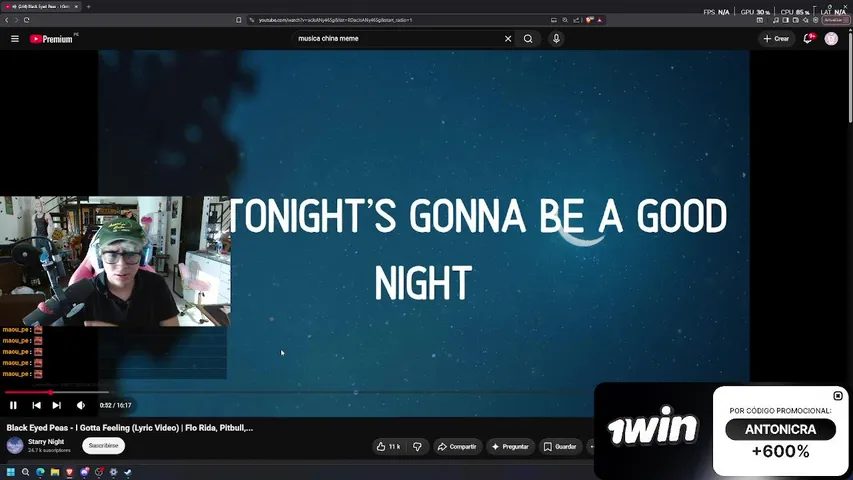Go to the previous video
The width and height of the screenshot is (853, 480).
tap(36, 405)
